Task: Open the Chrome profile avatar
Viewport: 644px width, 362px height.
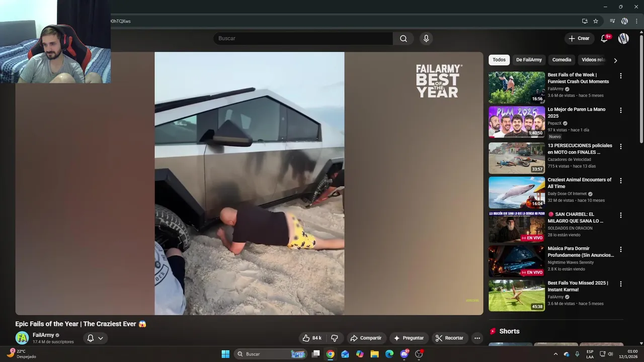Action: (624, 21)
